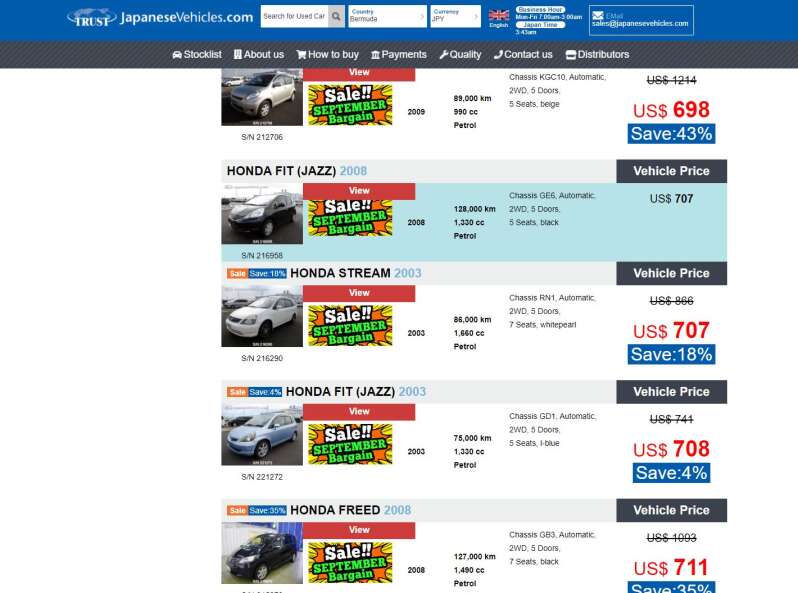Open the Country dropdown showing Bermuda
Viewport: 798px width, 593px height.
click(x=387, y=16)
